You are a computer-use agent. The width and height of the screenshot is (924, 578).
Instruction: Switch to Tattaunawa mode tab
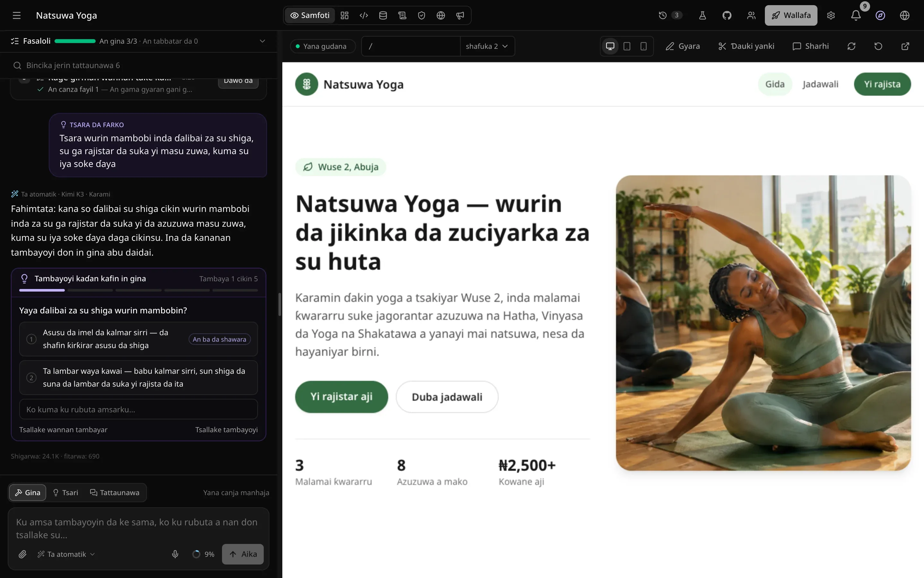click(x=115, y=492)
